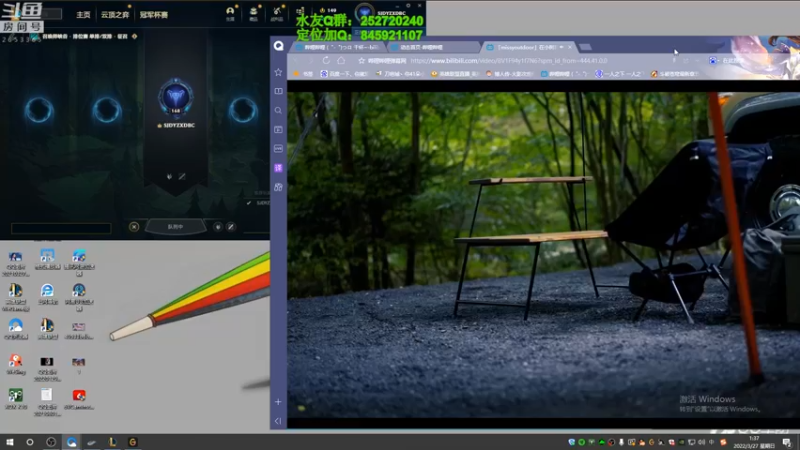Open the 冠军杯赛 tab in League client
Image resolution: width=800 pixels, height=450 pixels.
coord(154,15)
